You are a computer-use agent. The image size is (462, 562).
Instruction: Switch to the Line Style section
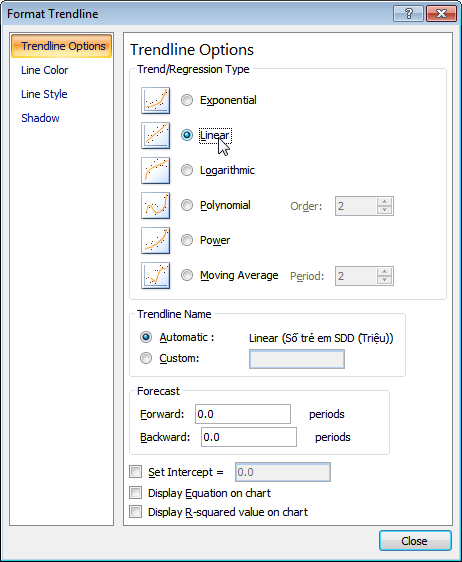44,94
